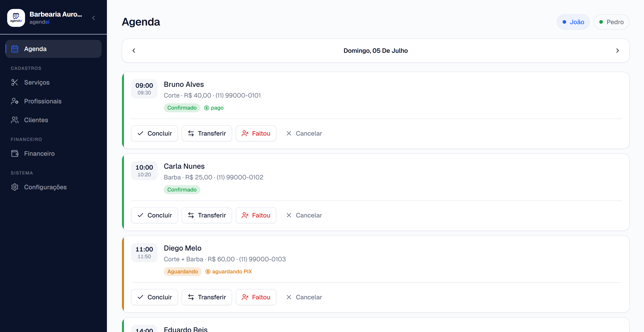The image size is (644, 332).
Task: Click Corte · R$ 40,00 details line
Action: 212,95
